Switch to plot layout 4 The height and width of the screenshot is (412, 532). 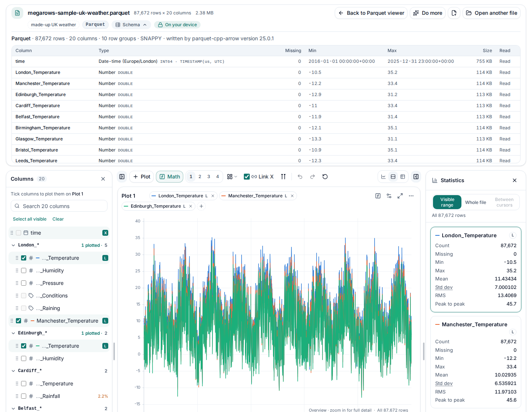tap(218, 177)
